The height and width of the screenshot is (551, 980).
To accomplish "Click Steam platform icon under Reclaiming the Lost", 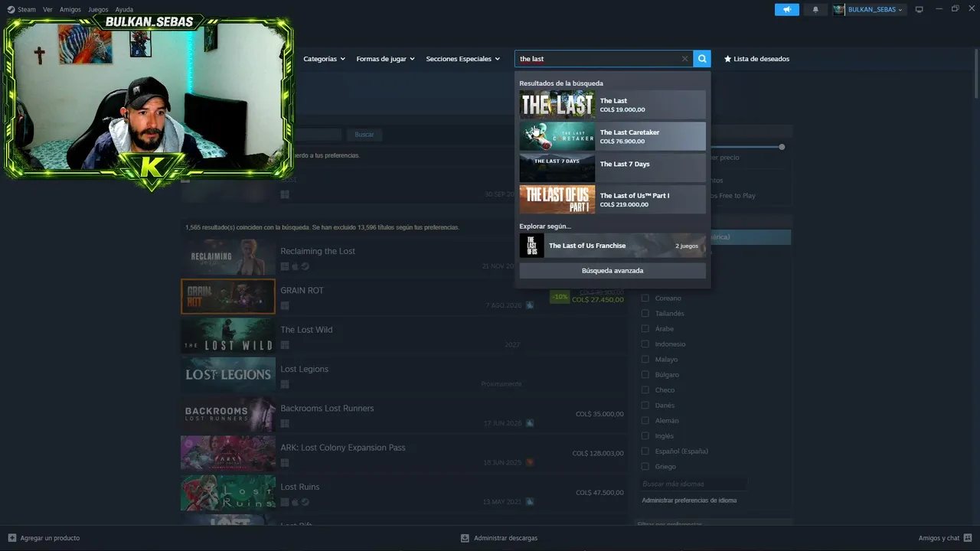I will pyautogui.click(x=305, y=266).
